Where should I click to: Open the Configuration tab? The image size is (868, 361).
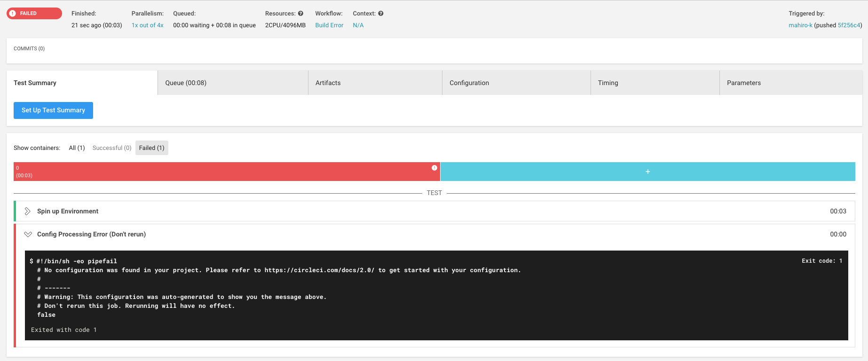click(516, 83)
